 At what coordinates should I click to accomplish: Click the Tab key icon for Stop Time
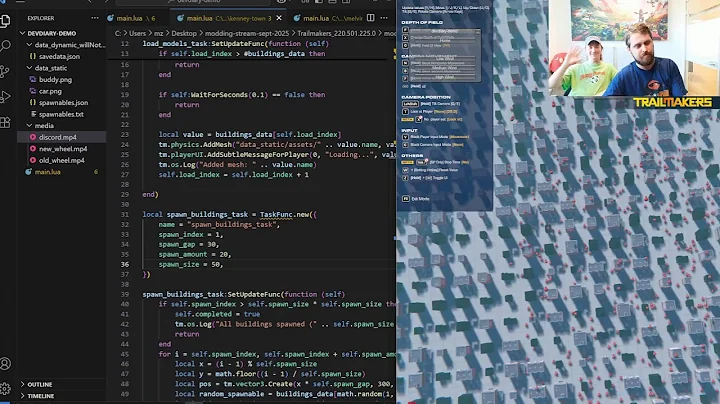(x=420, y=162)
